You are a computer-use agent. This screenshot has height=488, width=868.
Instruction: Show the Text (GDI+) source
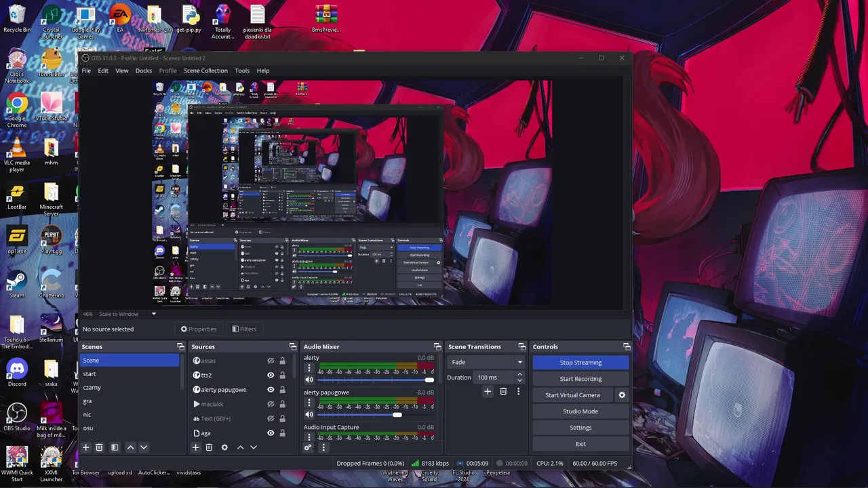(271, 418)
